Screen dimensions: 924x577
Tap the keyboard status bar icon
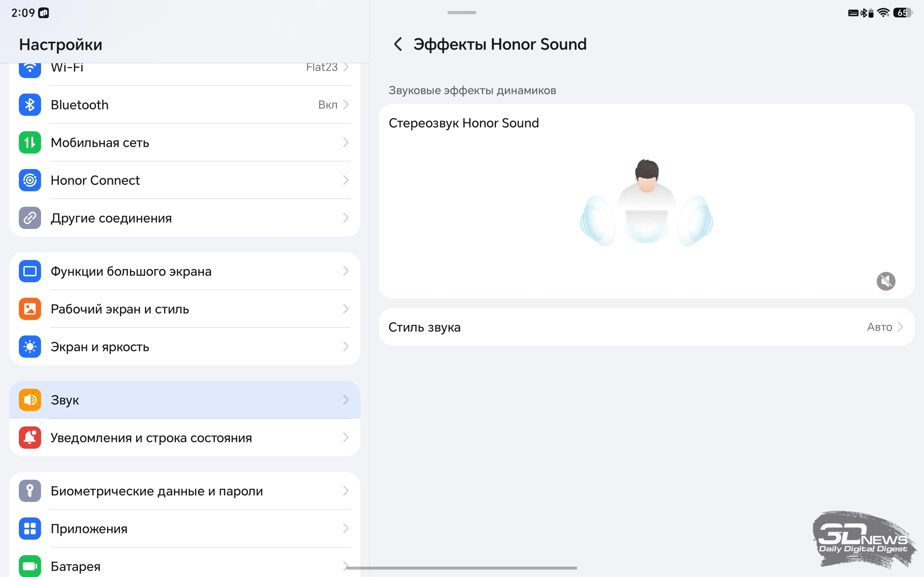point(853,13)
